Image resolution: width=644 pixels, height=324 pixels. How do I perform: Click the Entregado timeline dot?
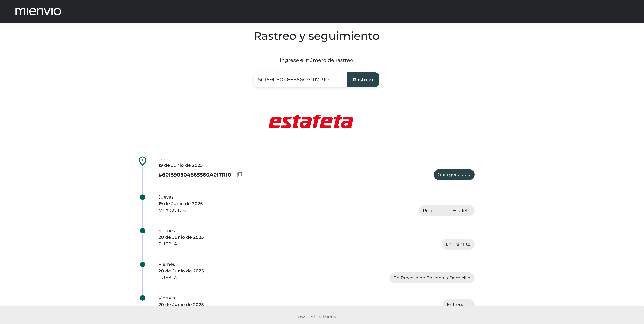tap(142, 298)
